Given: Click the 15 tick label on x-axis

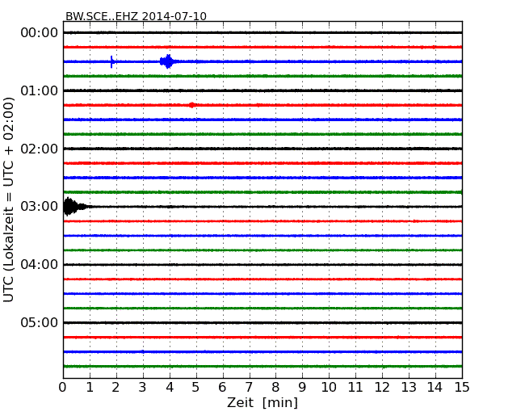Looking at the screenshot, I should 462,388.
